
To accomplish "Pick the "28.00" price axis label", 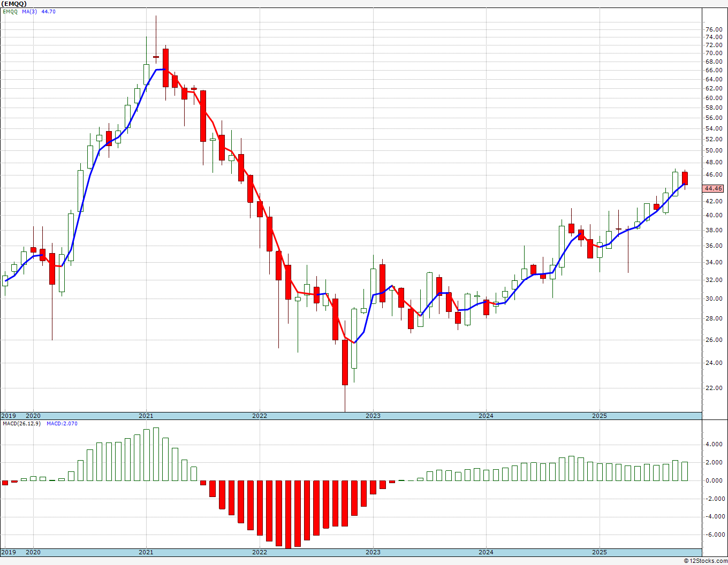I will pyautogui.click(x=714, y=318).
